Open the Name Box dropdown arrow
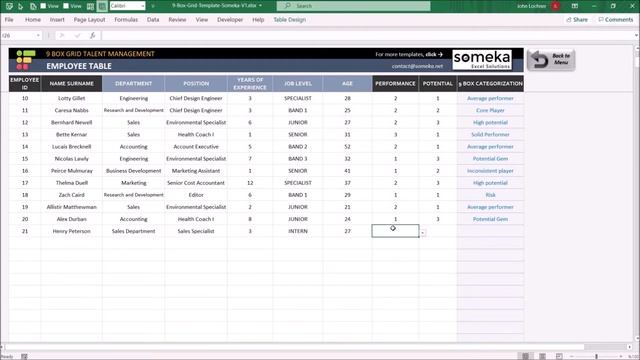 (x=38, y=36)
